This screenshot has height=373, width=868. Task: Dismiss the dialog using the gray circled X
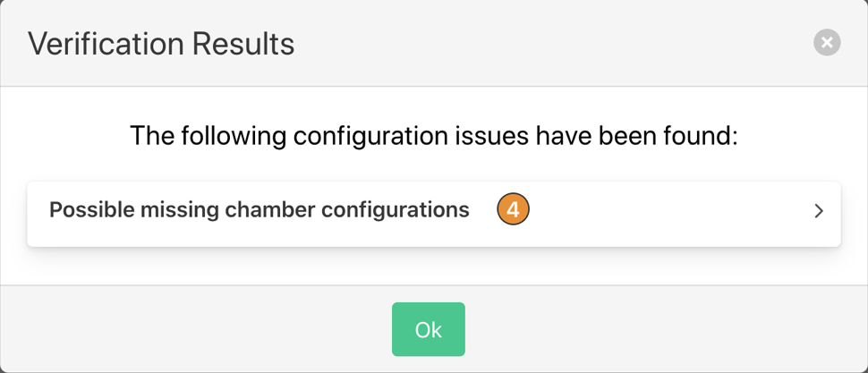[x=827, y=42]
